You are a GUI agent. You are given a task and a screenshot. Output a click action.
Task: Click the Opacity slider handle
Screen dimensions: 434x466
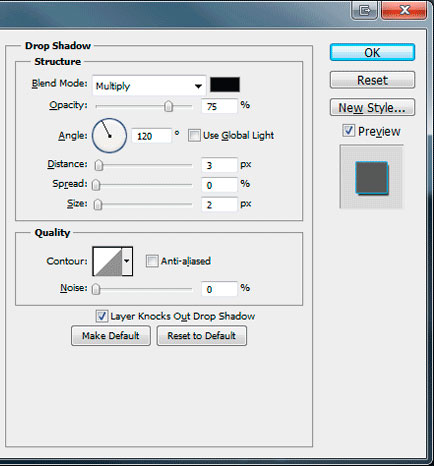[169, 106]
